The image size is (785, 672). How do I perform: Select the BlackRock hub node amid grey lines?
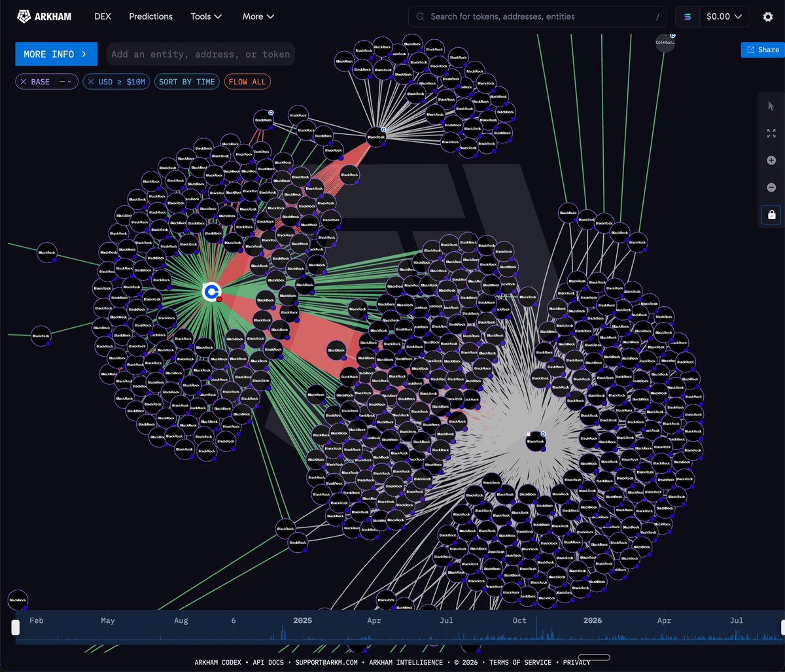(x=535, y=442)
